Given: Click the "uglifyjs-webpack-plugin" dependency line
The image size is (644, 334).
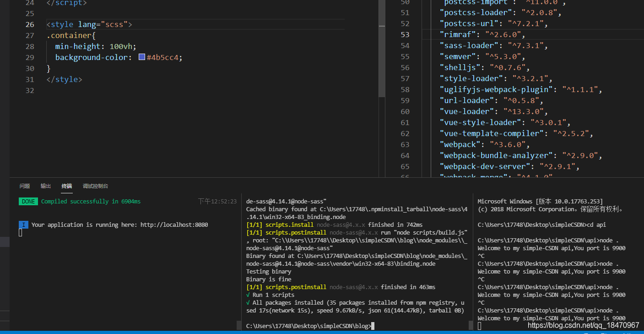Looking at the screenshot, I should (x=521, y=89).
